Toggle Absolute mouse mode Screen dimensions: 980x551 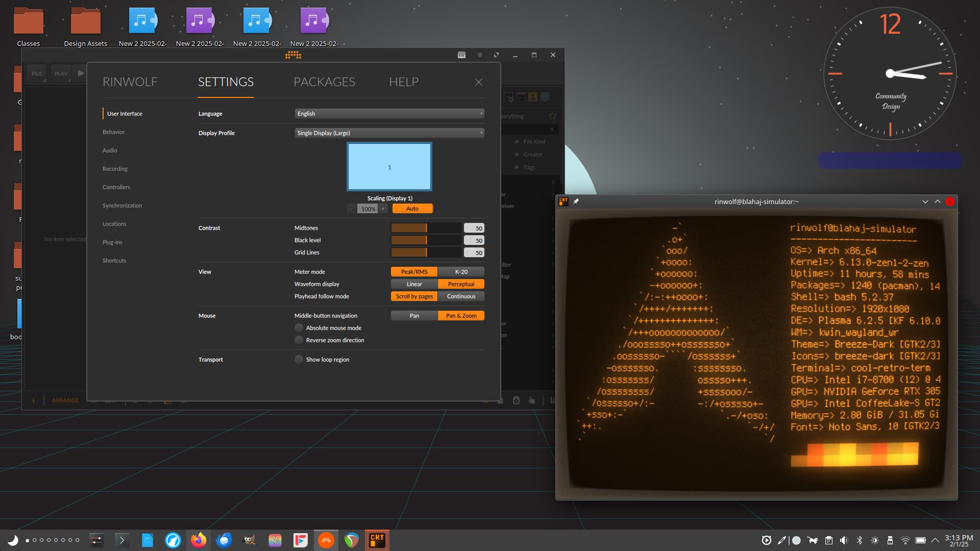[299, 328]
